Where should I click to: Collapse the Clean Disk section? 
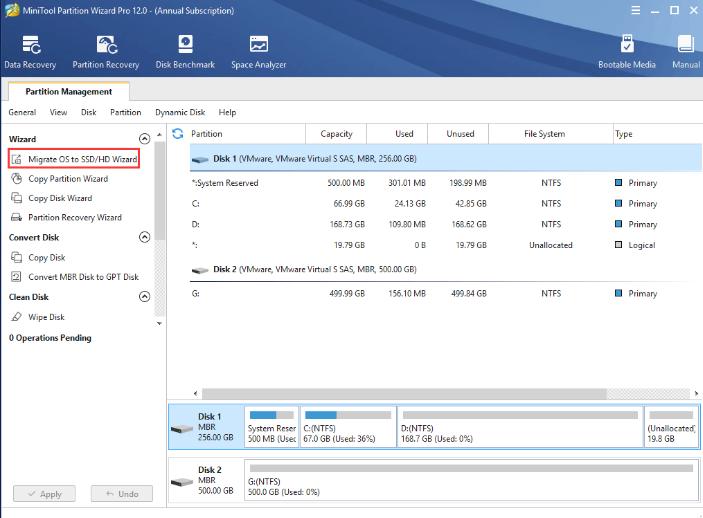pyautogui.click(x=144, y=297)
